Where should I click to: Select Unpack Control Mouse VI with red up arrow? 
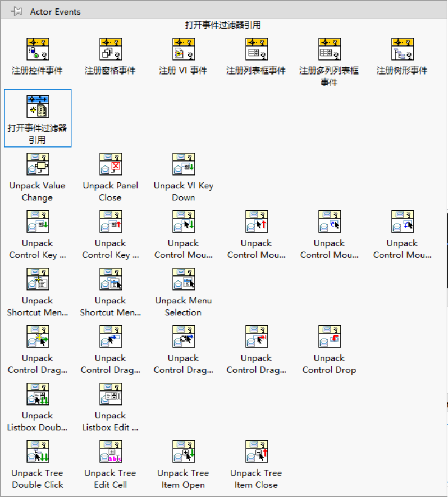pos(257,222)
